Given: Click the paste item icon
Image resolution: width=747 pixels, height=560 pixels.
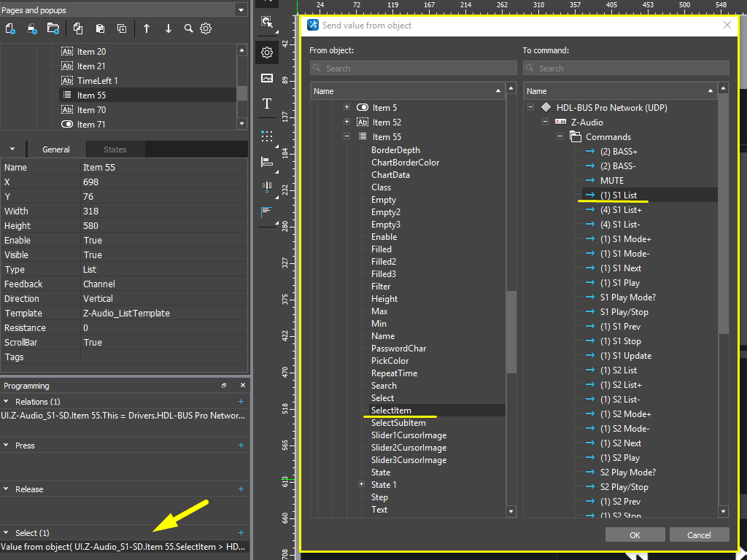Looking at the screenshot, I should pyautogui.click(x=100, y=28).
